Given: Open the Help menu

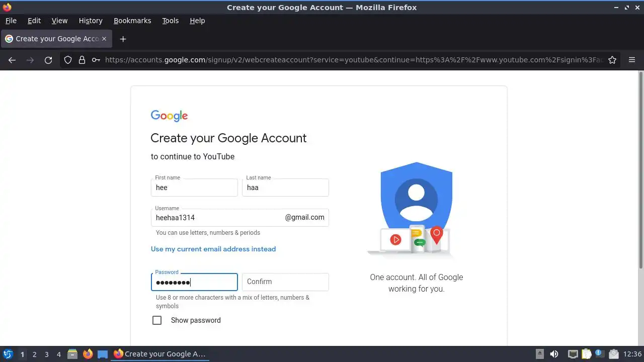Looking at the screenshot, I should (x=197, y=21).
